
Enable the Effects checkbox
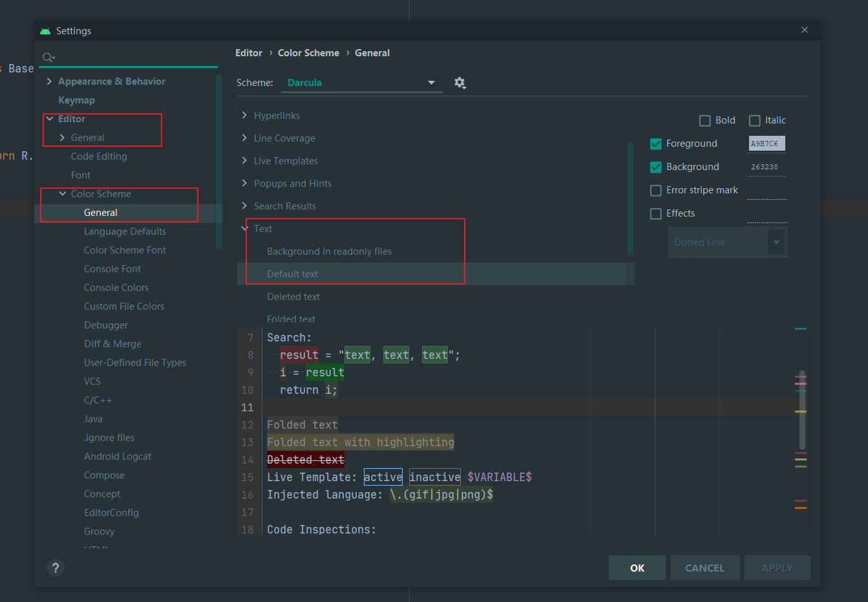click(x=655, y=213)
